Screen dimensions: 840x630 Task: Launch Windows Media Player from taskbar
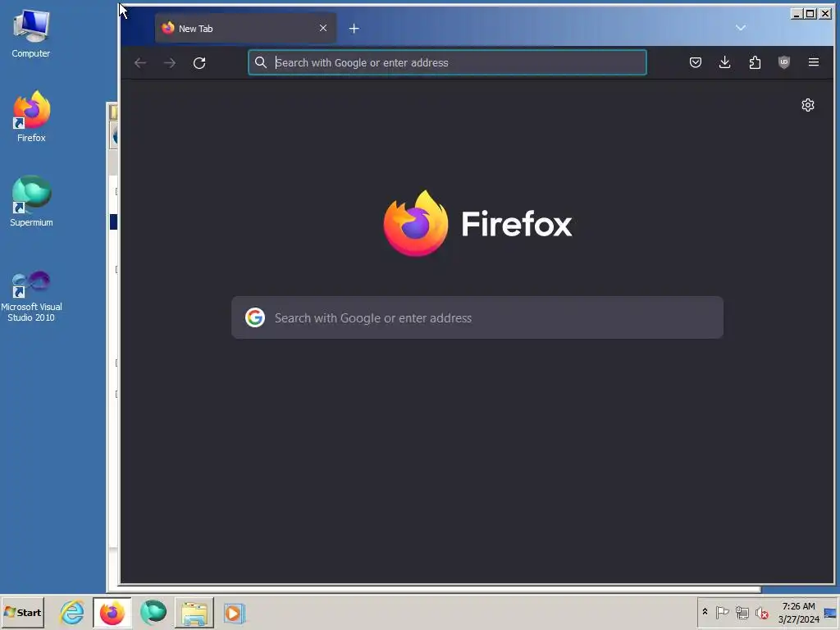click(x=234, y=612)
